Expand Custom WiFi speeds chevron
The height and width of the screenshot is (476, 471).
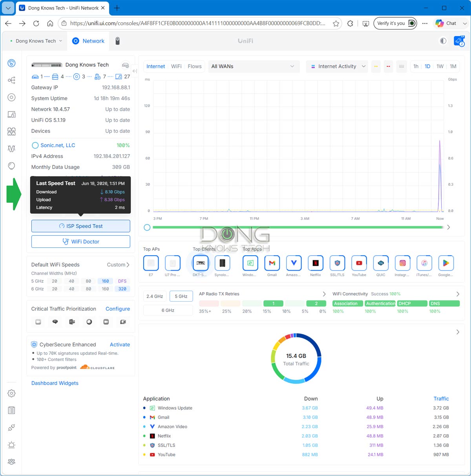(128, 265)
